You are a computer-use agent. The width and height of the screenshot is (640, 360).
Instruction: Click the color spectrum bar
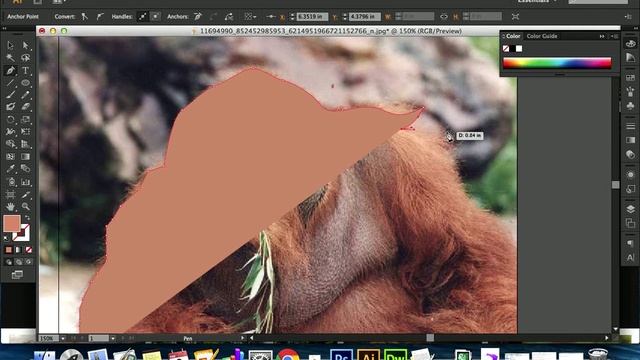[557, 63]
